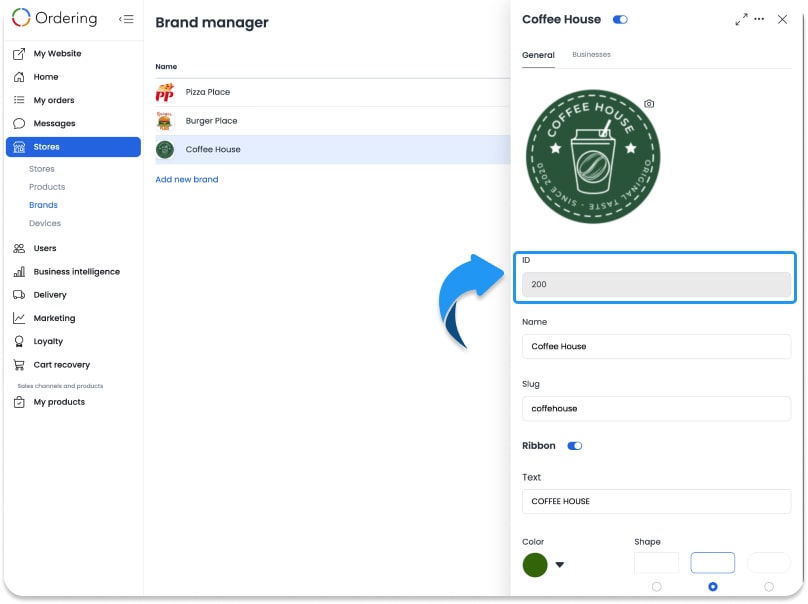The height and width of the screenshot is (604, 808).
Task: Click the Name column header
Action: click(166, 66)
